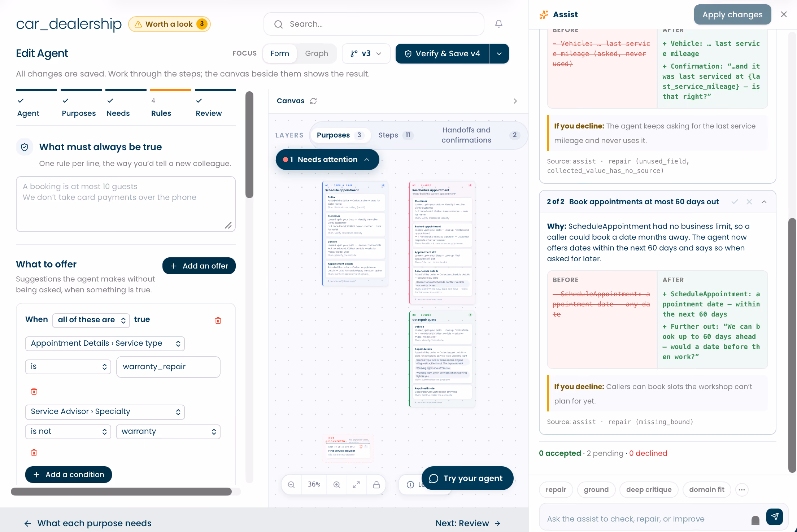Click the Assist panel vertical scrollbar
797x532 pixels.
point(792,345)
